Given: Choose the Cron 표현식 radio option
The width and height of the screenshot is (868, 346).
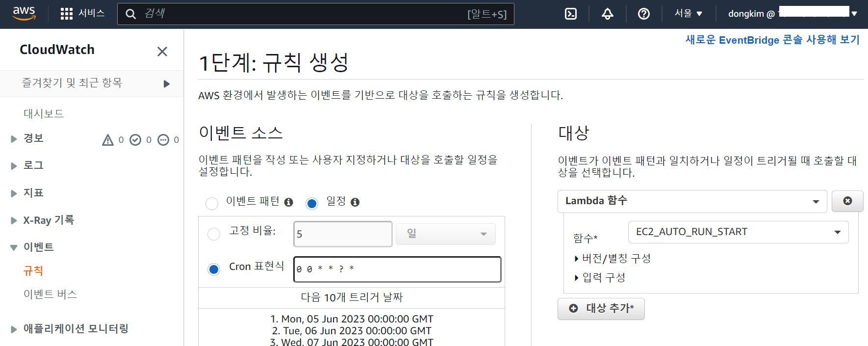Looking at the screenshot, I should 214,269.
